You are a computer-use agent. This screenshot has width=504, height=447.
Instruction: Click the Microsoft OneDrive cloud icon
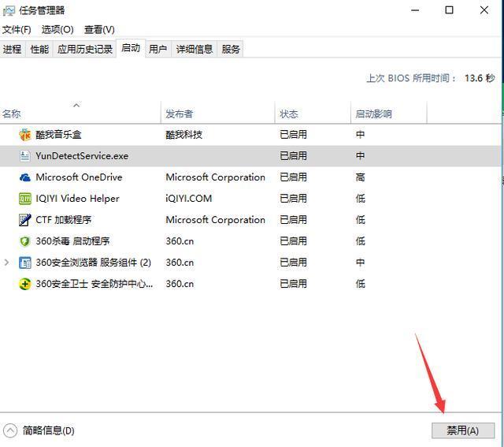click(x=25, y=177)
